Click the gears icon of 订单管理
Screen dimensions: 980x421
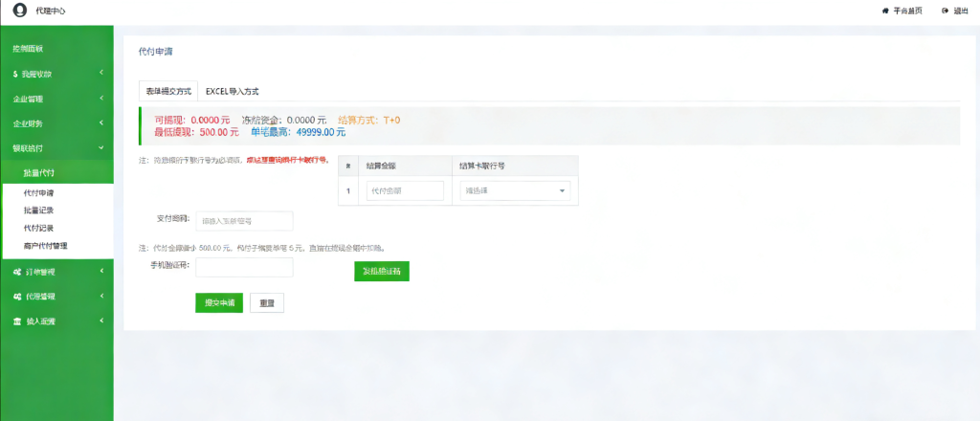click(17, 272)
